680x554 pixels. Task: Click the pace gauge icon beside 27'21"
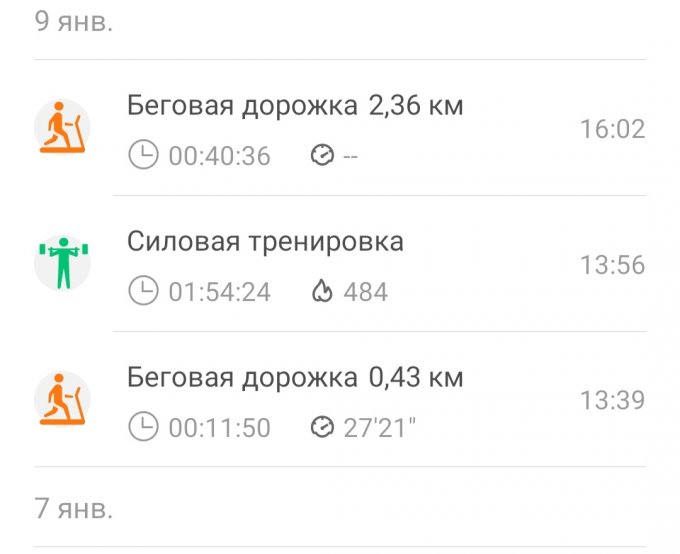coord(322,427)
